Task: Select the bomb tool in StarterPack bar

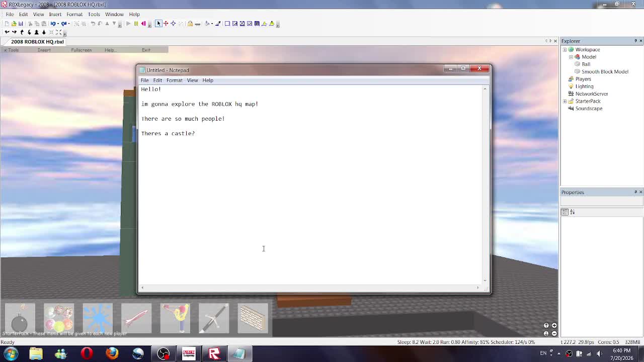Action: (x=20, y=318)
